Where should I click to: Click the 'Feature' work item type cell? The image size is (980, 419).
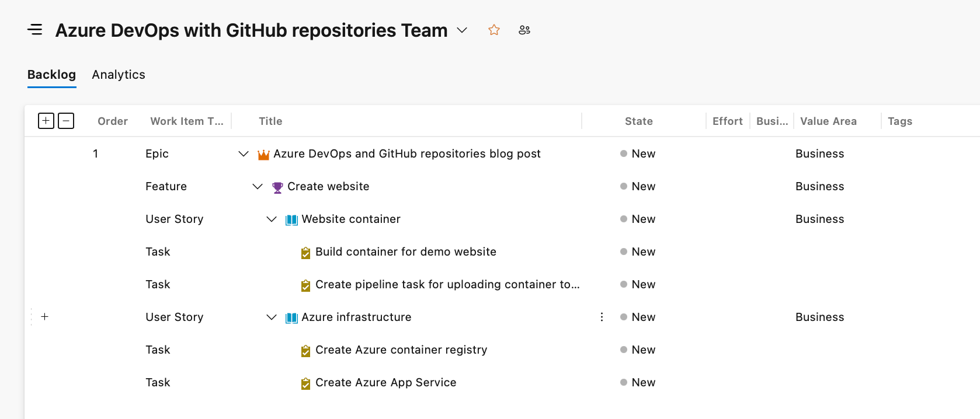(166, 186)
